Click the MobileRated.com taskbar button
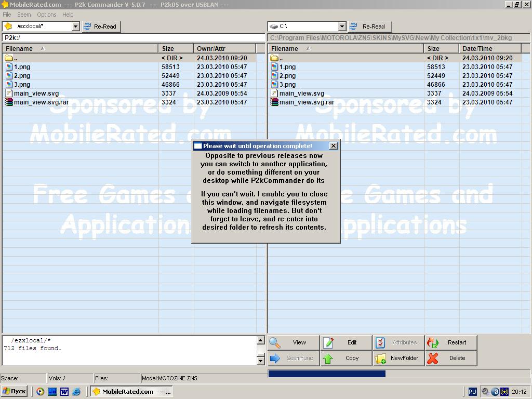This screenshot has height=399, width=532. coord(131,392)
